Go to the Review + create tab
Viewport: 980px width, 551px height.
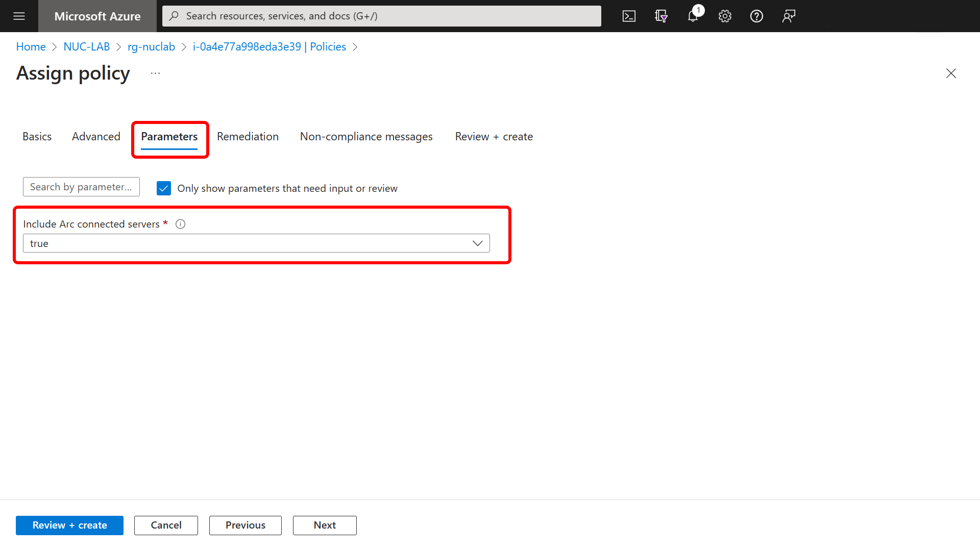coord(494,137)
